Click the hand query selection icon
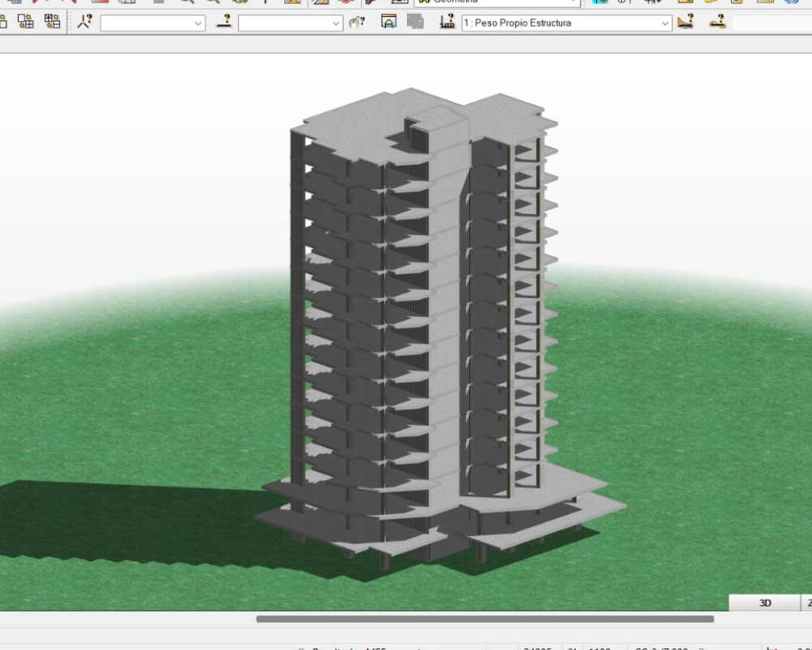Screen dimensions: 812x650 click(x=356, y=23)
